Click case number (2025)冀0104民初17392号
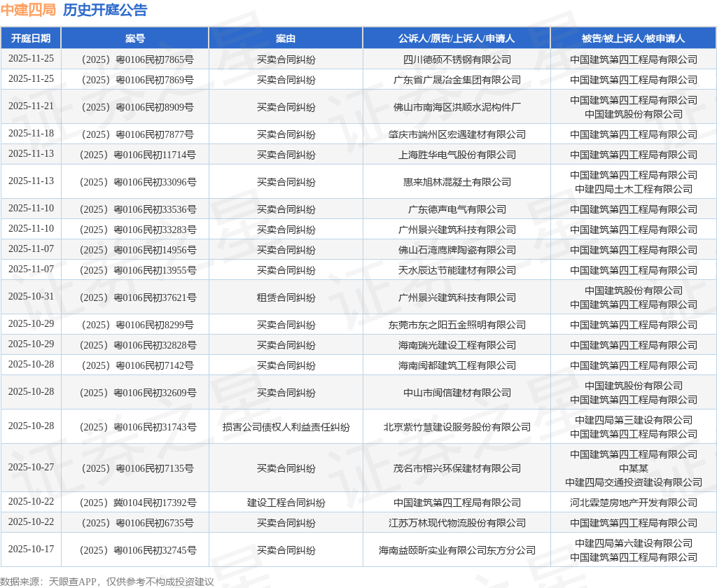 click(134, 503)
